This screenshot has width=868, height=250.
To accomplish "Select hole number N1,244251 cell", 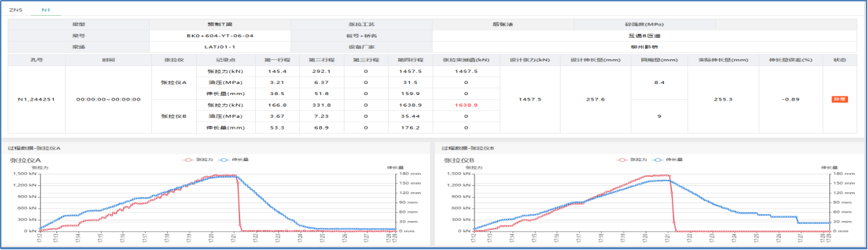I will click(x=36, y=99).
